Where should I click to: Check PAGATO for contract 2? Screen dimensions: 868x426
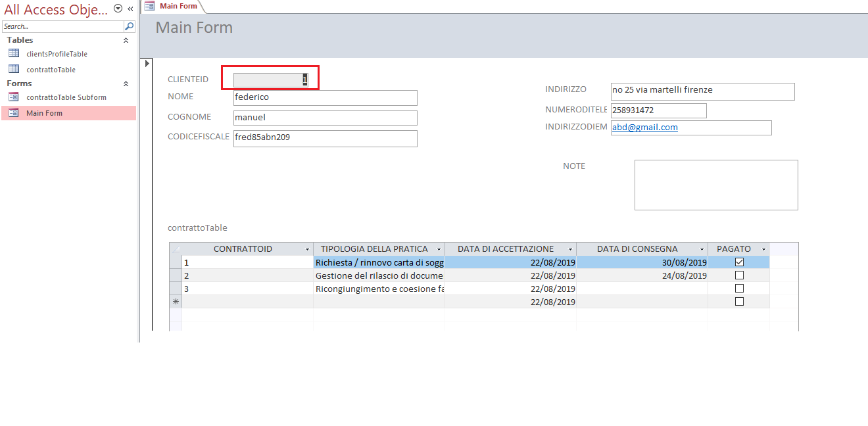[x=739, y=275]
